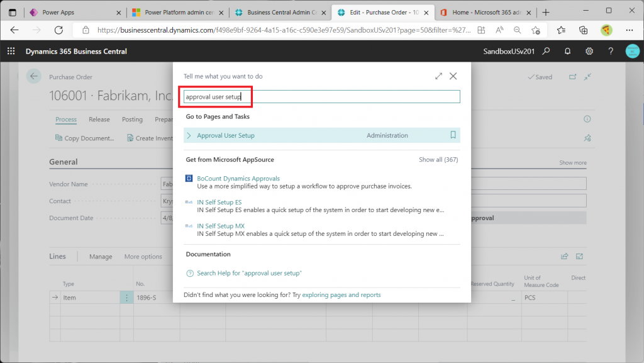Open the Posting action tab
This screenshot has width=644, height=363.
coord(132,119)
